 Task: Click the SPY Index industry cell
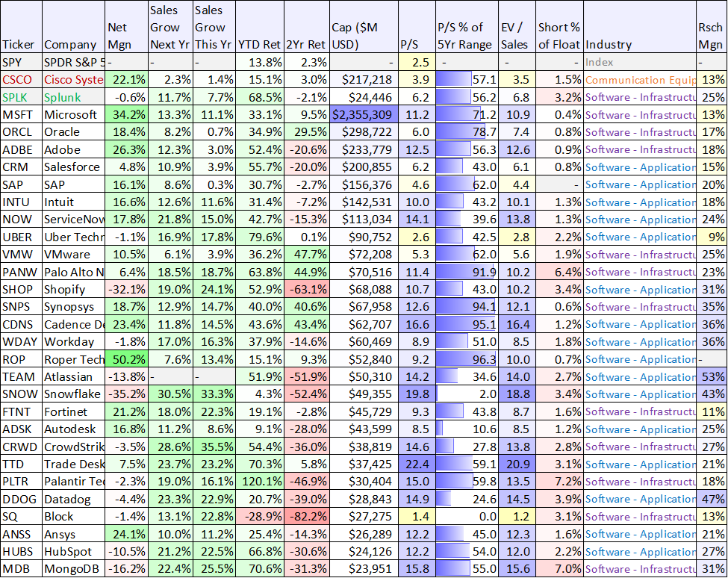[639, 62]
